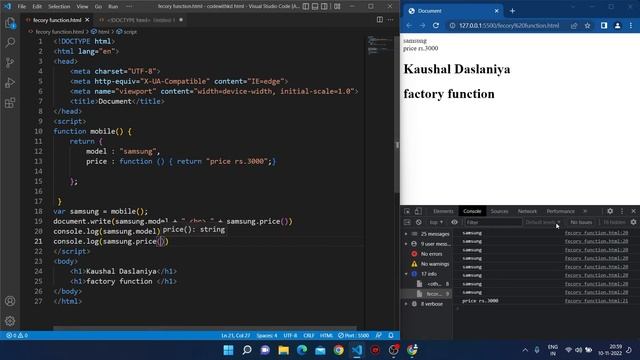Toggle the bottom panel layout

(x=315, y=7)
